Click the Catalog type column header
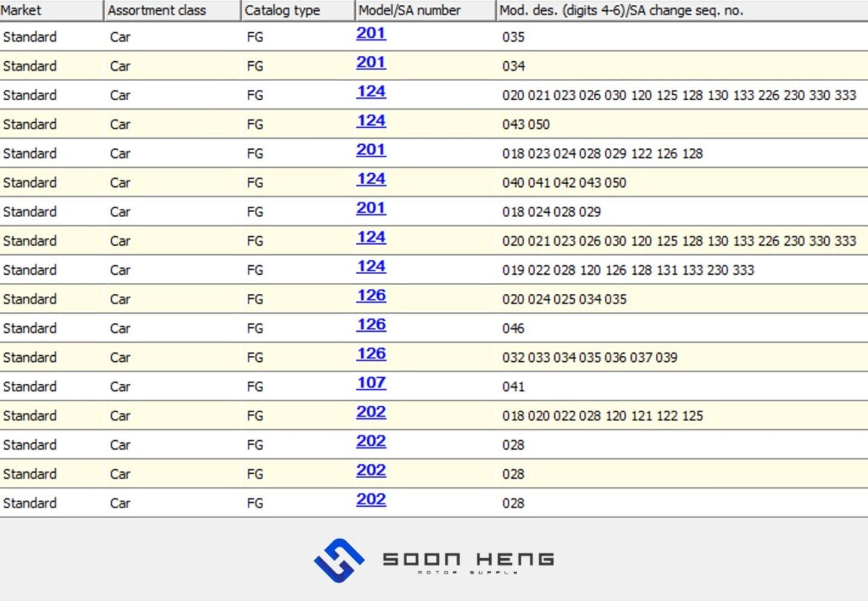868x601 pixels. click(298, 10)
